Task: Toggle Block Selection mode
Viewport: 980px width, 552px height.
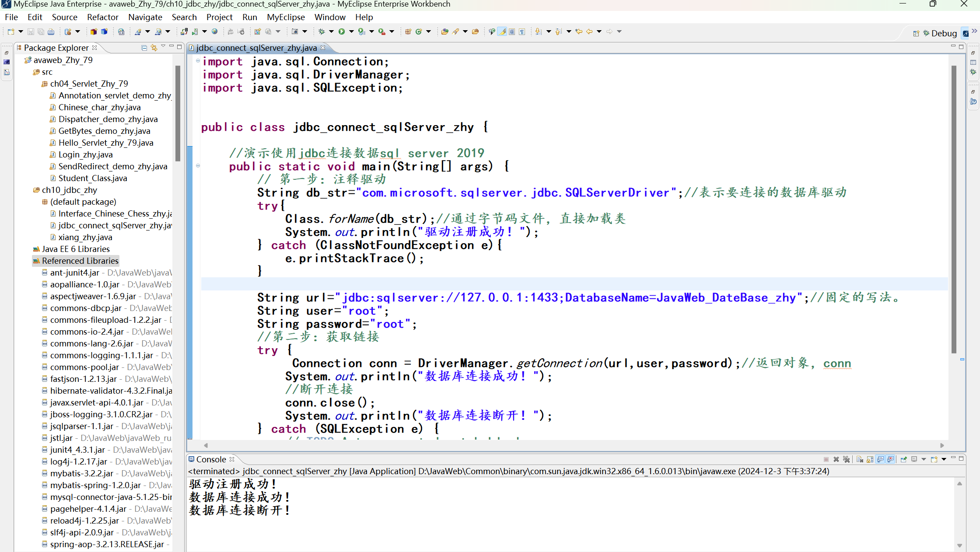Action: tap(512, 31)
